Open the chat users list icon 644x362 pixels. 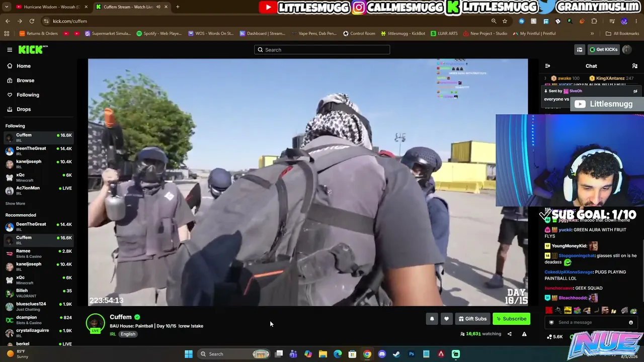pos(635,66)
